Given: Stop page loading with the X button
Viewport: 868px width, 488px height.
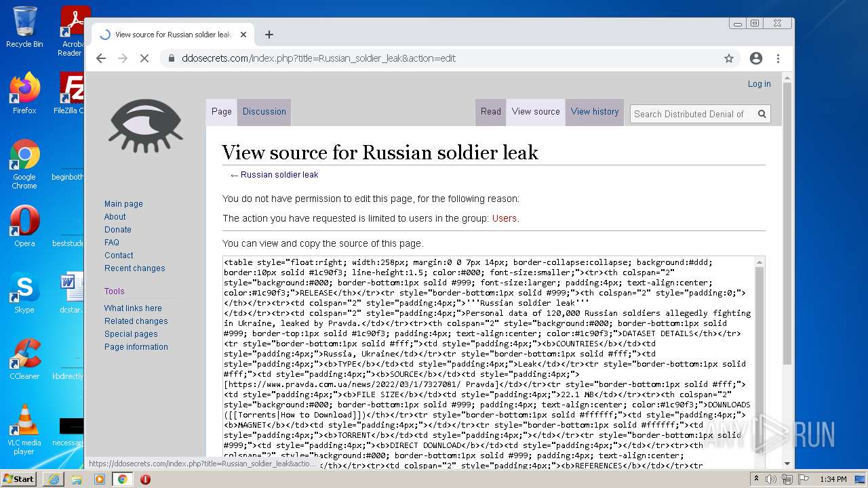Looking at the screenshot, I should pos(144,58).
